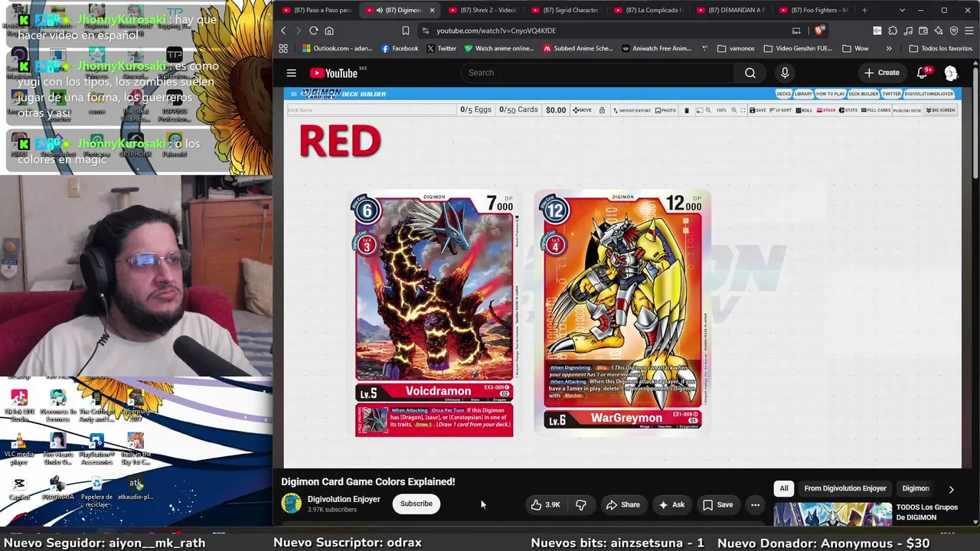Open the Wow bookmarks folder
The width and height of the screenshot is (980, 551).
pos(855,48)
